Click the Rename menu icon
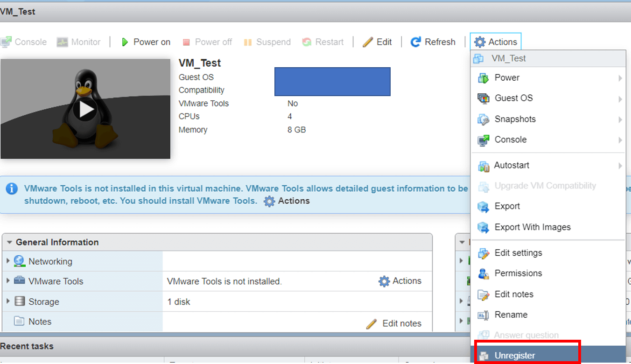 483,315
